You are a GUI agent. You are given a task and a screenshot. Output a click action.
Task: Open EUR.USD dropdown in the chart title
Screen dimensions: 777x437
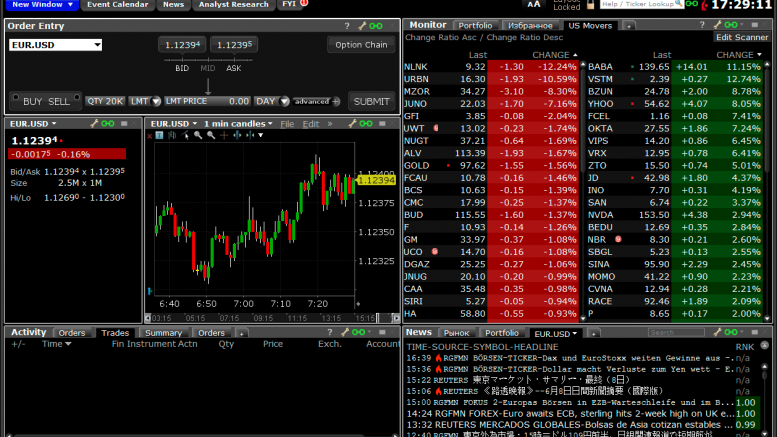173,123
